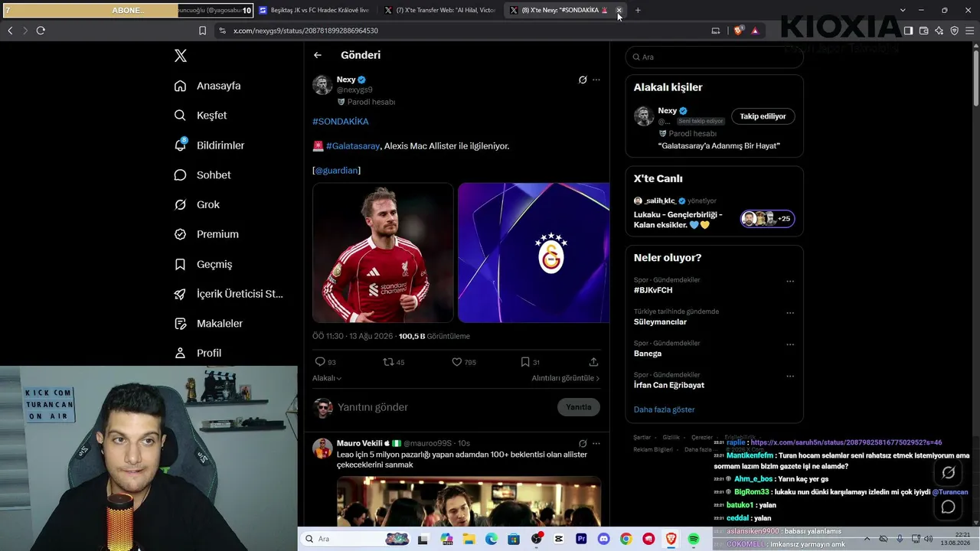The width and height of the screenshot is (980, 551).
Task: Click Daha fazla göster link
Action: click(665, 409)
